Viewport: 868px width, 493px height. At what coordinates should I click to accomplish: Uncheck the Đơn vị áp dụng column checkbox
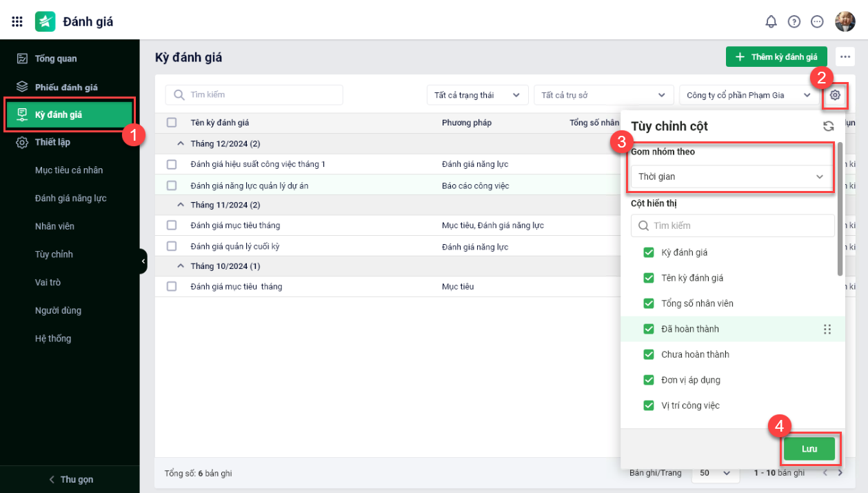649,380
